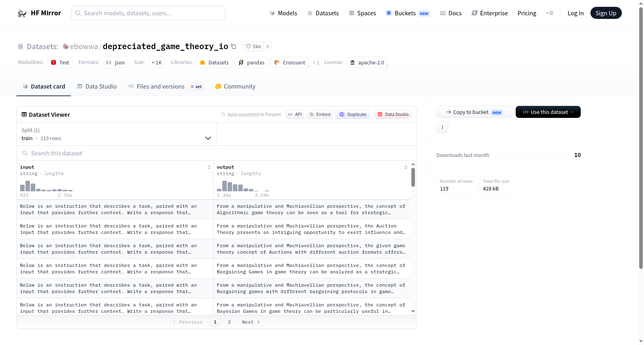The height and width of the screenshot is (345, 644).
Task: Switch to Files and versions tab
Action: pyautogui.click(x=165, y=87)
